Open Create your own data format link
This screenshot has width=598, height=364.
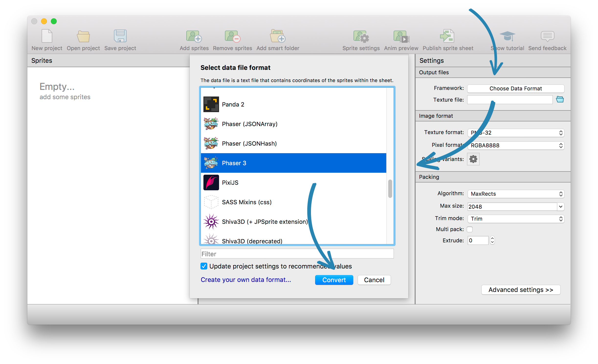[246, 280]
